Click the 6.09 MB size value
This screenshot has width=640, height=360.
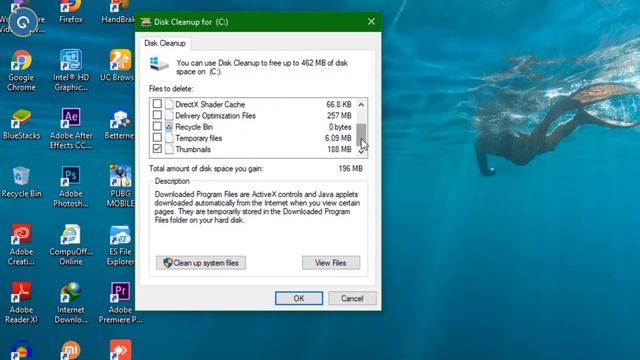(338, 138)
